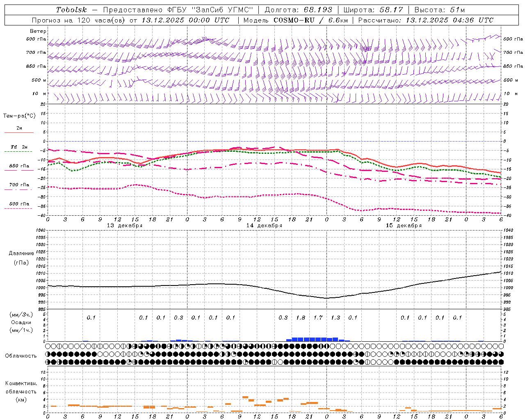Click the 'Конвективн.' convective cloud label
Viewport: 525px width, 420px height.
click(21, 383)
